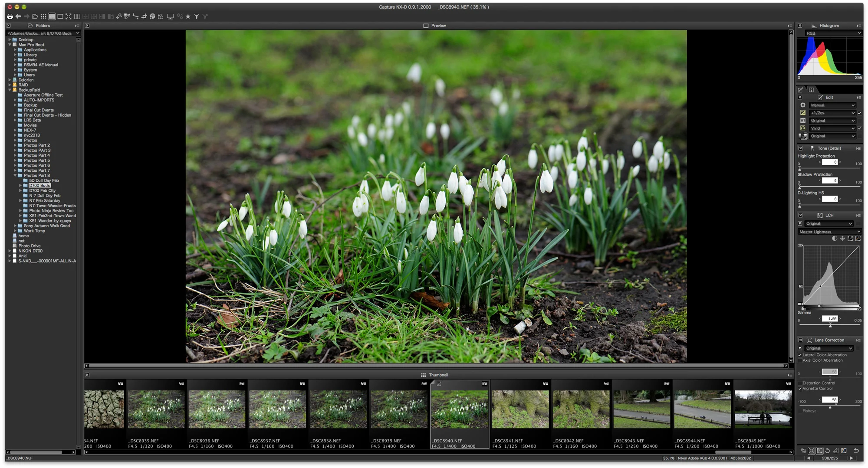Open the Master Lightness dropdown in LCH panel

[829, 232]
